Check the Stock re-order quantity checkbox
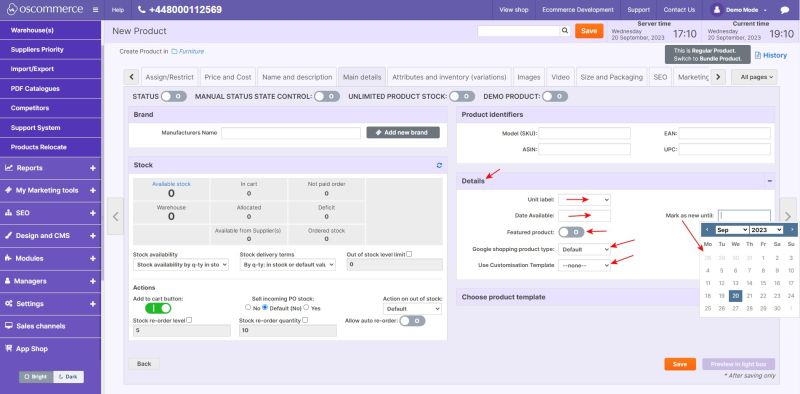 pos(305,320)
